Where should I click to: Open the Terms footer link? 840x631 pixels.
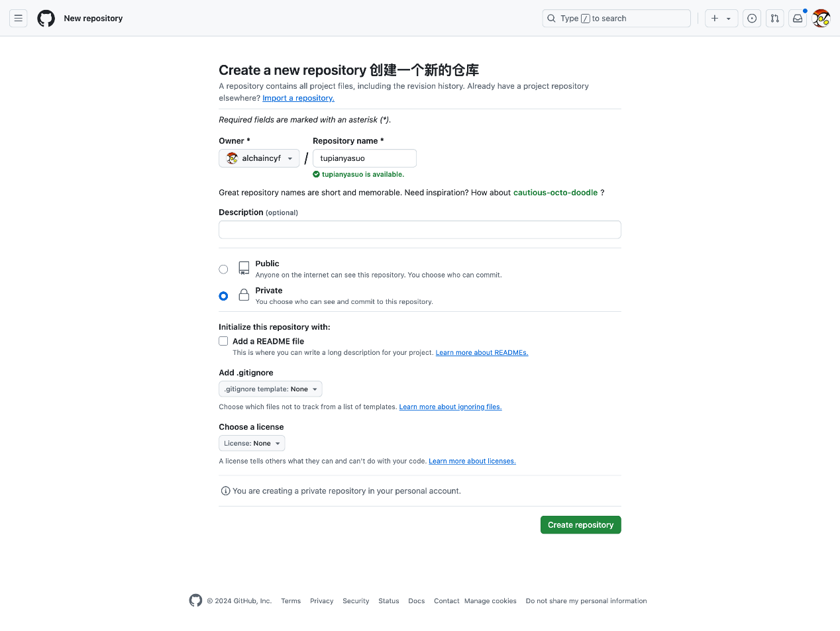291,601
